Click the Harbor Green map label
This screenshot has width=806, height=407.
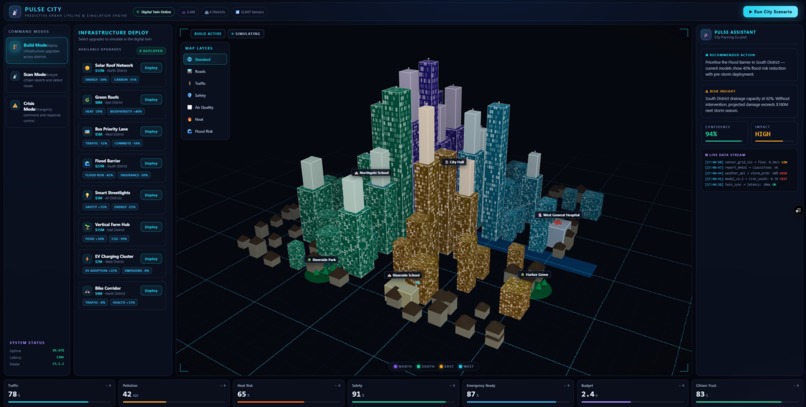535,275
